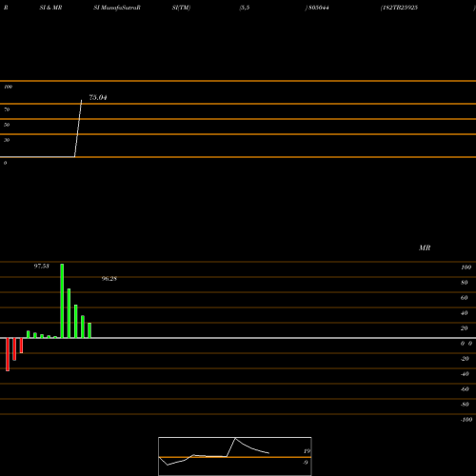Click the 70 label on RSI axis
Viewport: 476px width, 476px height.
(x=7, y=109)
